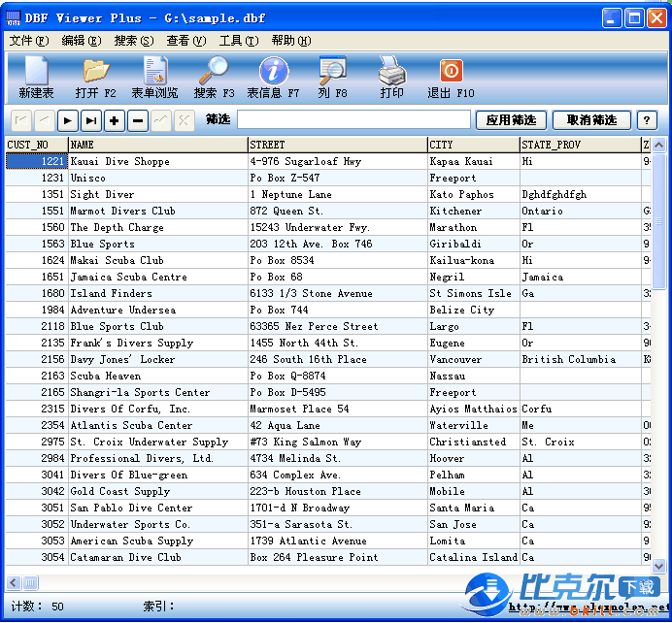
Task: Click vertical scrollbar down arrow
Action: [x=658, y=566]
